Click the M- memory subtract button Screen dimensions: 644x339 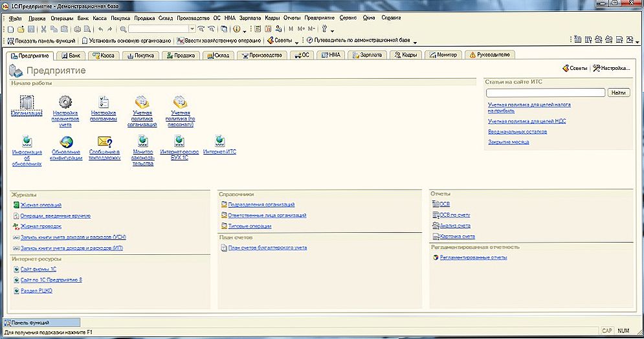(311, 29)
